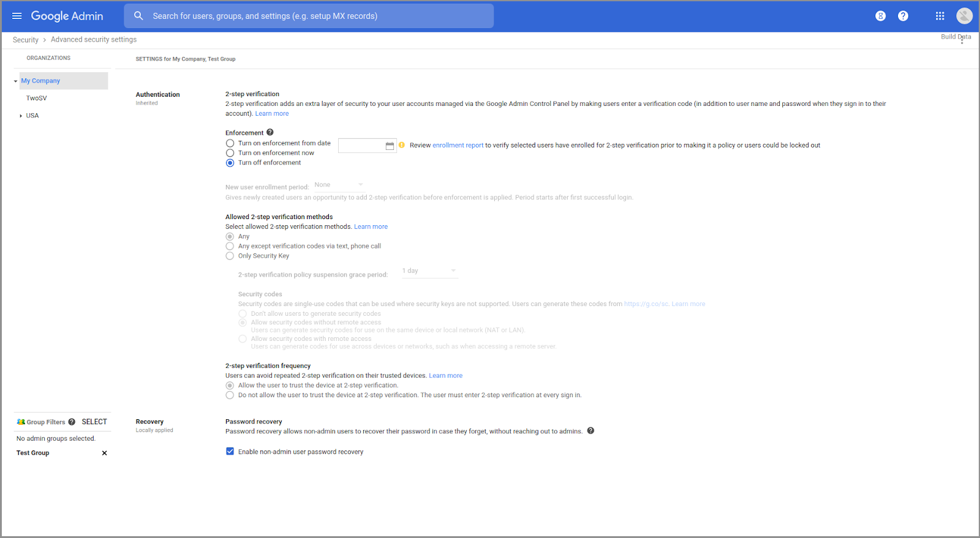Click the Build Data label
Viewport: 980px width, 538px height.
956,37
